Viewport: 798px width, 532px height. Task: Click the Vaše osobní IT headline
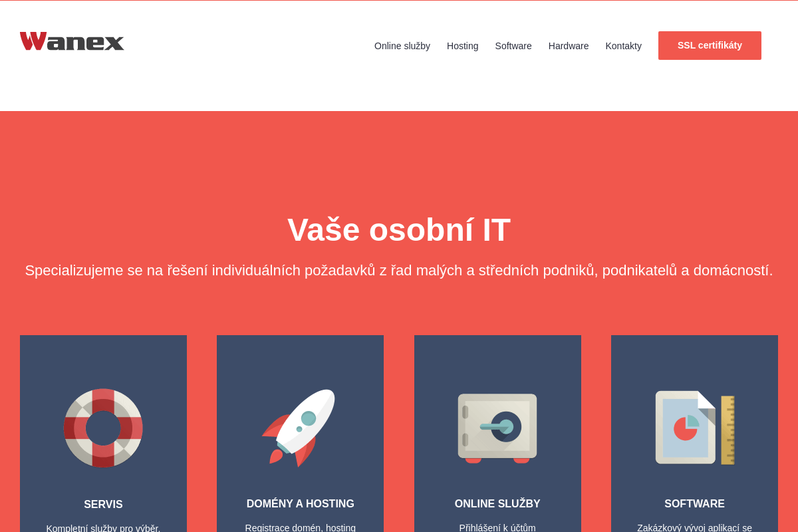[399, 229]
